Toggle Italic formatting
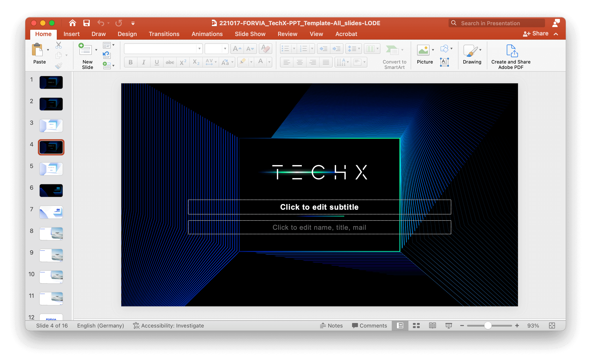 tap(144, 62)
